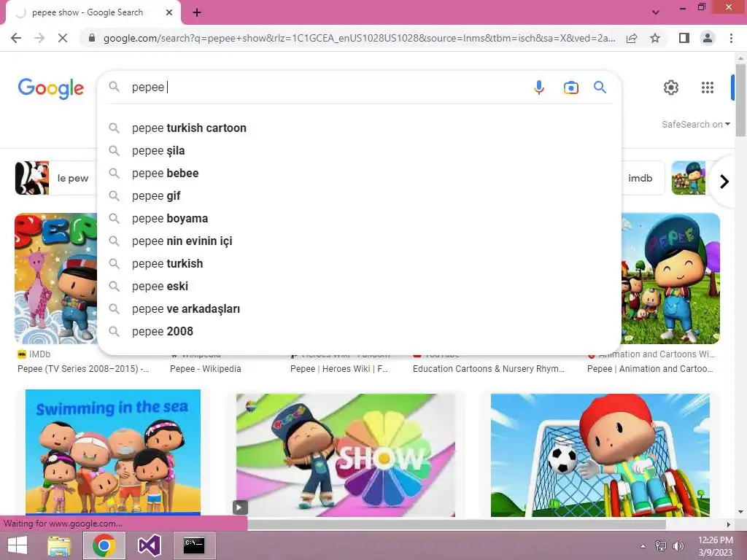The image size is (747, 560).
Task: Open Chrome three-dot menu
Action: pyautogui.click(x=731, y=38)
